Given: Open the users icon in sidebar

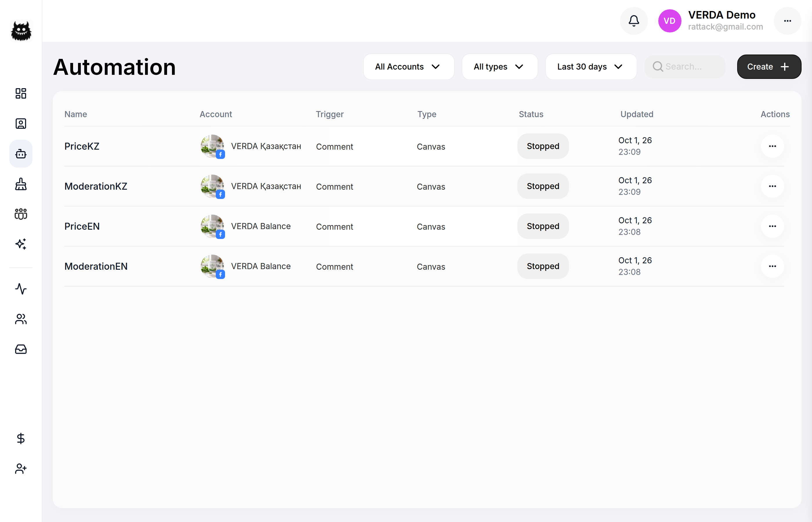Looking at the screenshot, I should pyautogui.click(x=21, y=319).
